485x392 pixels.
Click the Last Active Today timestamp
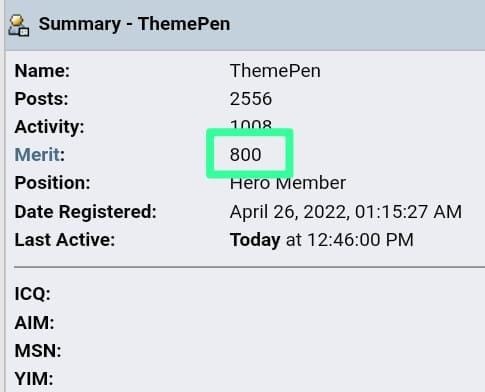click(x=322, y=240)
